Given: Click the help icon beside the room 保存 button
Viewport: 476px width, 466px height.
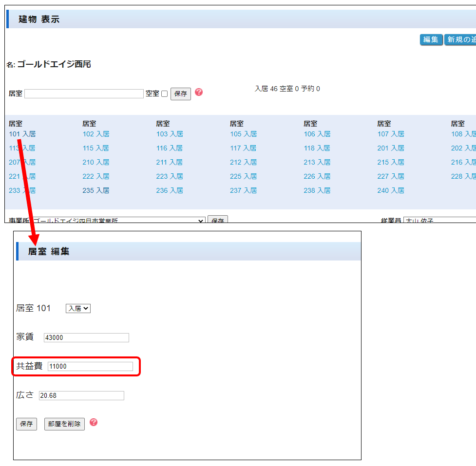Looking at the screenshot, I should pyautogui.click(x=199, y=92).
